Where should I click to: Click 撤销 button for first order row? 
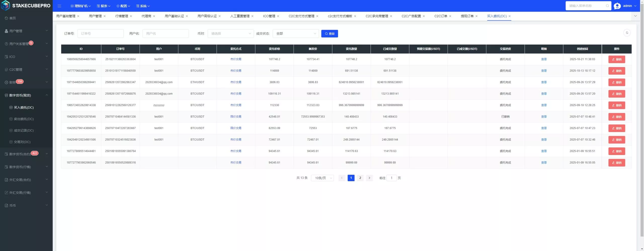click(x=617, y=59)
